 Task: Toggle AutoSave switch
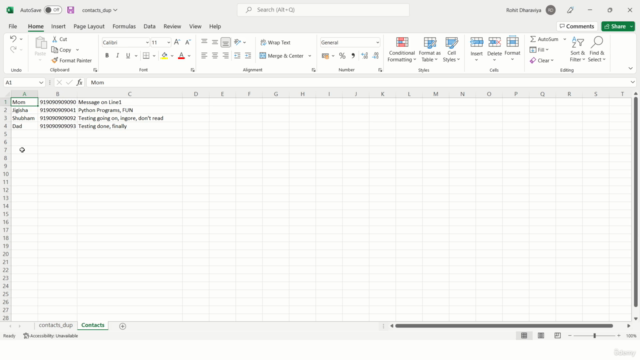coord(53,10)
